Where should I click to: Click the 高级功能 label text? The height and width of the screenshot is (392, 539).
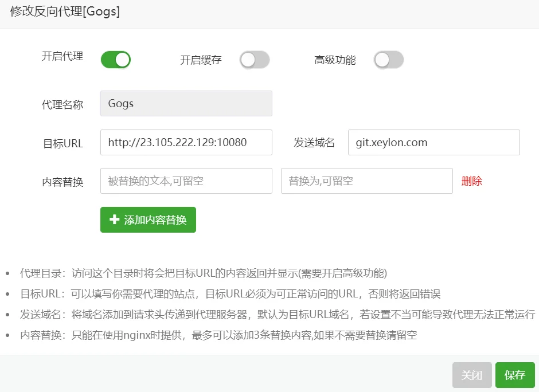click(x=335, y=60)
